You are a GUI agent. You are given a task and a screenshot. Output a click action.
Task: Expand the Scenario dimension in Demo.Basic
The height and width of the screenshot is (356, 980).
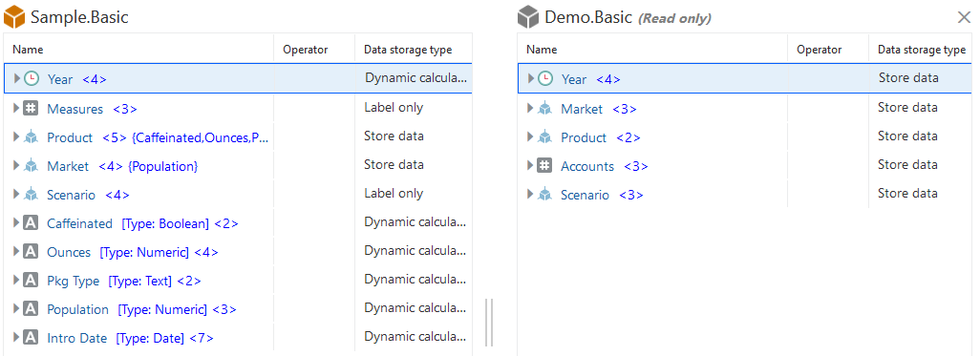tap(531, 195)
